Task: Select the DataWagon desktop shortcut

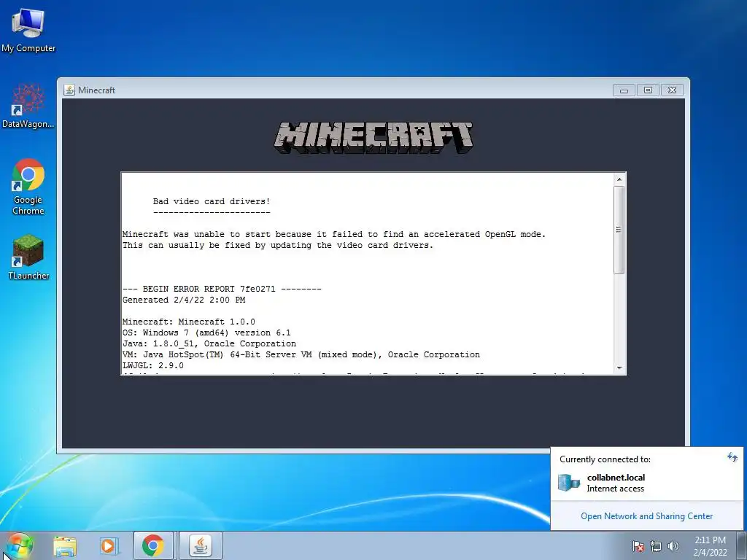Action: pyautogui.click(x=28, y=105)
